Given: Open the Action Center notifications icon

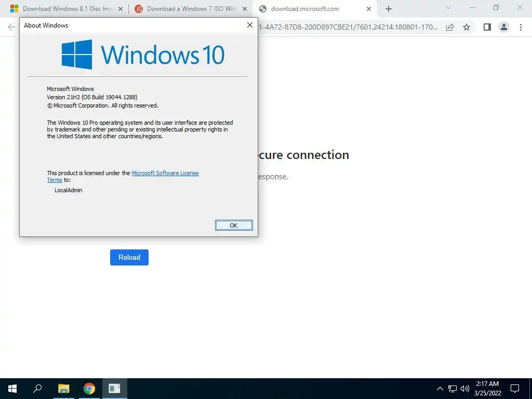Looking at the screenshot, I should coord(515,389).
